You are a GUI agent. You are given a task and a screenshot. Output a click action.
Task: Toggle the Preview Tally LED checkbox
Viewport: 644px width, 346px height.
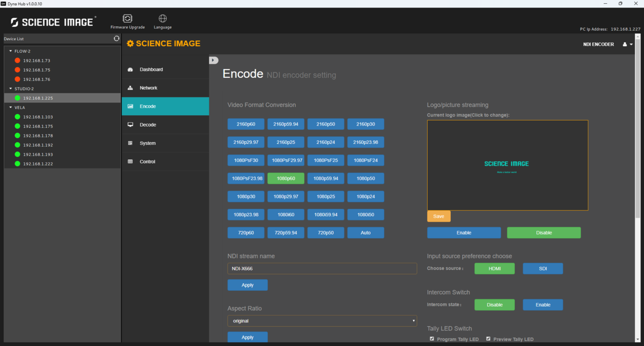pyautogui.click(x=488, y=339)
